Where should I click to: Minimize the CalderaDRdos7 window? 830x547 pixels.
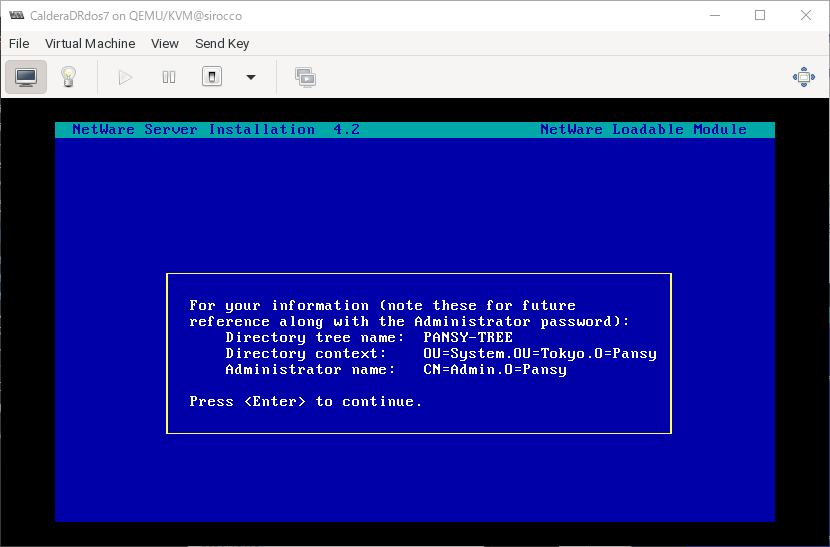coord(715,15)
